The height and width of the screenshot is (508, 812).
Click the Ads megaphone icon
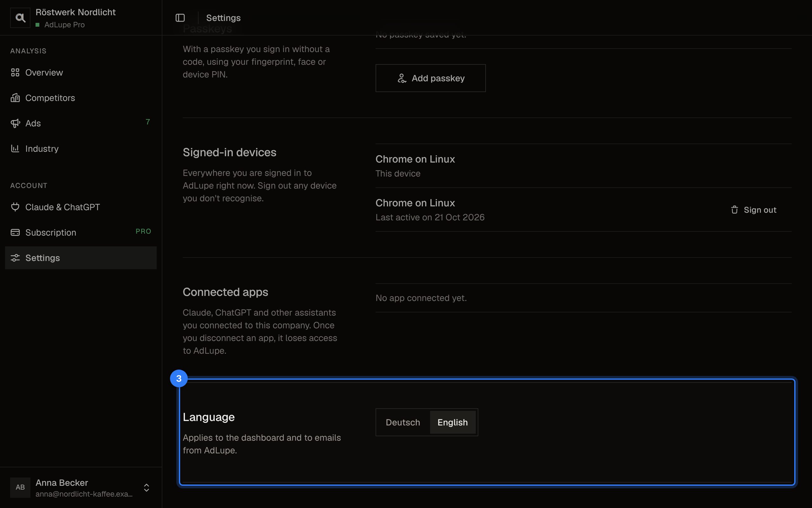pyautogui.click(x=15, y=123)
